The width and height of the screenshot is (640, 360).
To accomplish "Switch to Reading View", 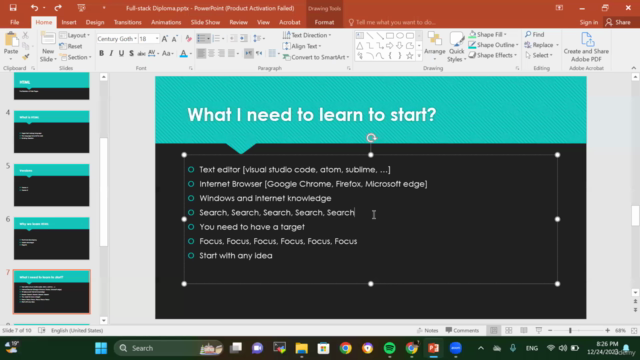I will click(x=524, y=330).
